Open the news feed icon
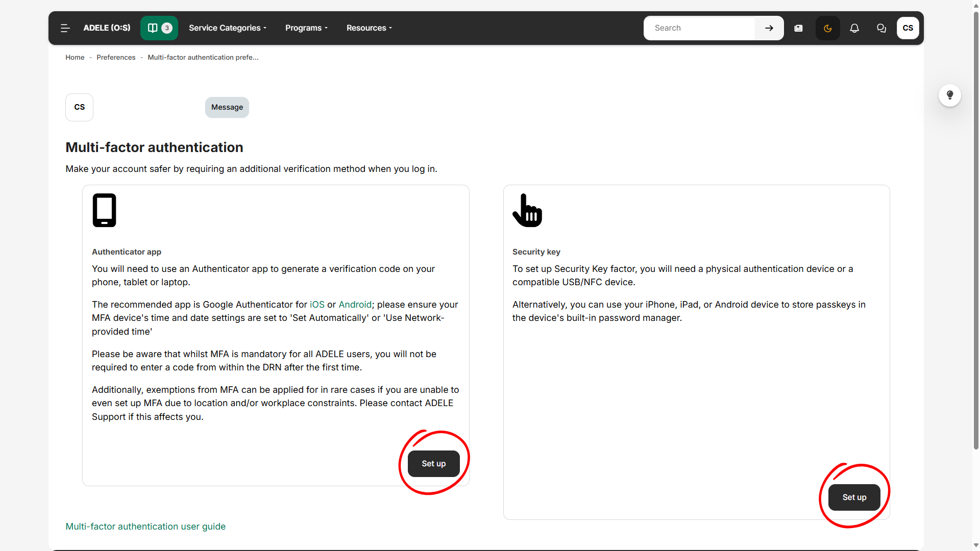Image resolution: width=980 pixels, height=551 pixels. click(798, 28)
